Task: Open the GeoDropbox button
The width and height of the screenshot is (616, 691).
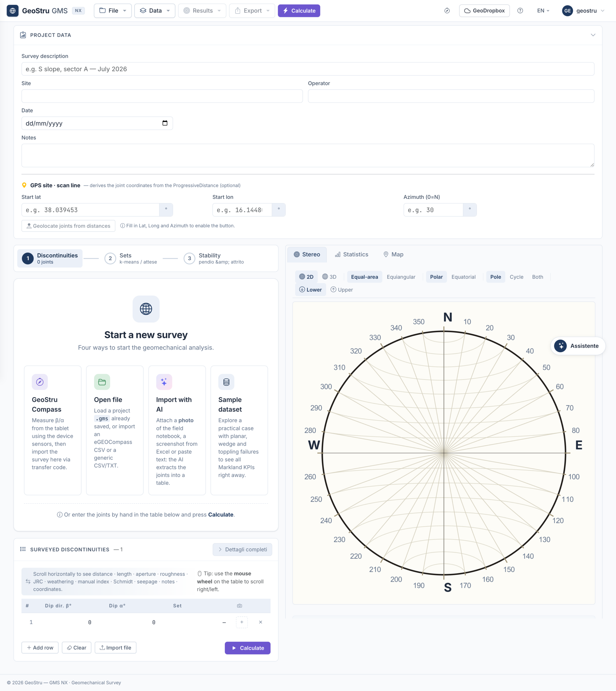Action: coord(484,11)
